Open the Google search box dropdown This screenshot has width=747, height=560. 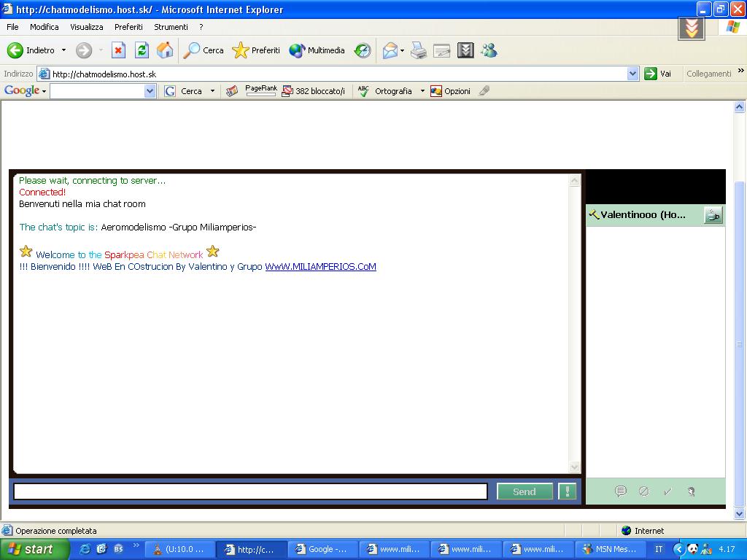pos(150,91)
